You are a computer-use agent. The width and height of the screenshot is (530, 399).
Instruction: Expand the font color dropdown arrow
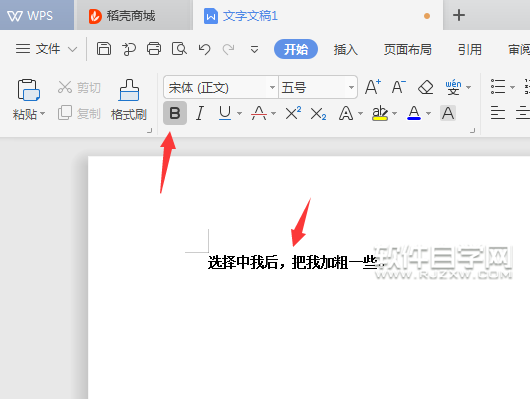[428, 114]
